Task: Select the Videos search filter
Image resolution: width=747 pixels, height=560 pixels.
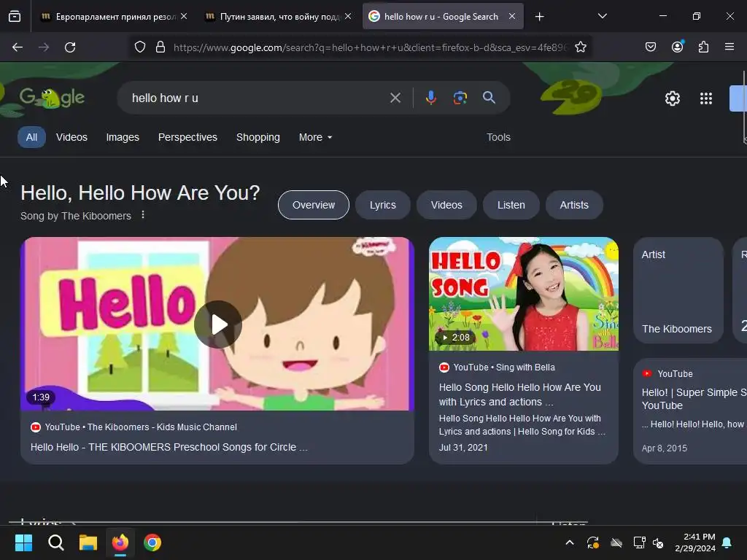Action: pos(71,137)
